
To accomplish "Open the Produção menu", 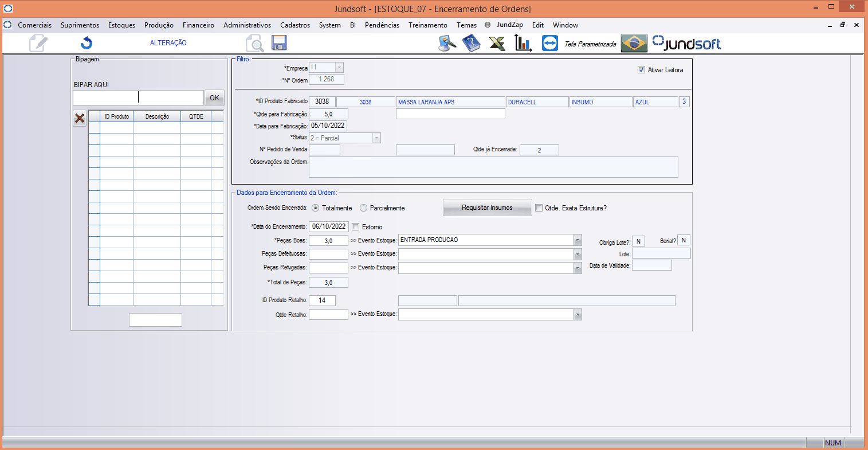I will tap(159, 25).
